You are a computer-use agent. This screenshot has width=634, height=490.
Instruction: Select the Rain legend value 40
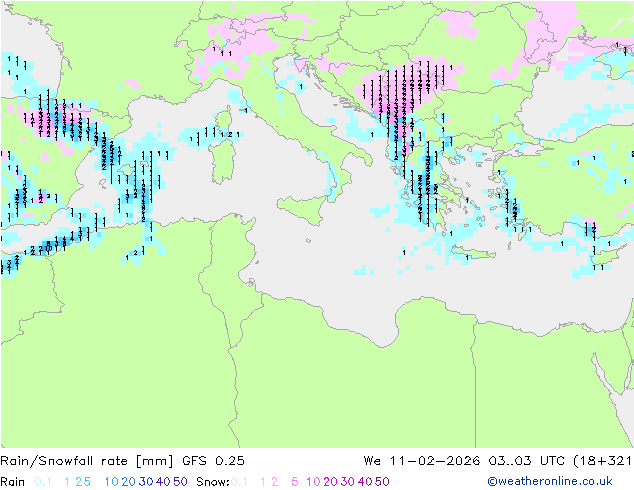point(163,482)
